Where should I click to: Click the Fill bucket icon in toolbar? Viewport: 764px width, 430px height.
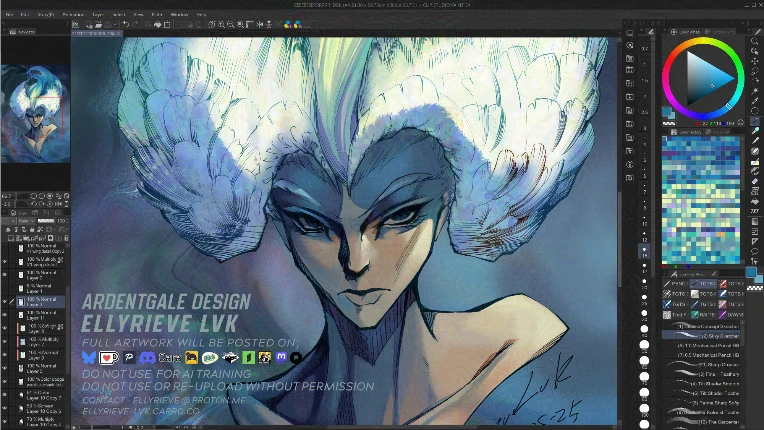[x=157, y=24]
